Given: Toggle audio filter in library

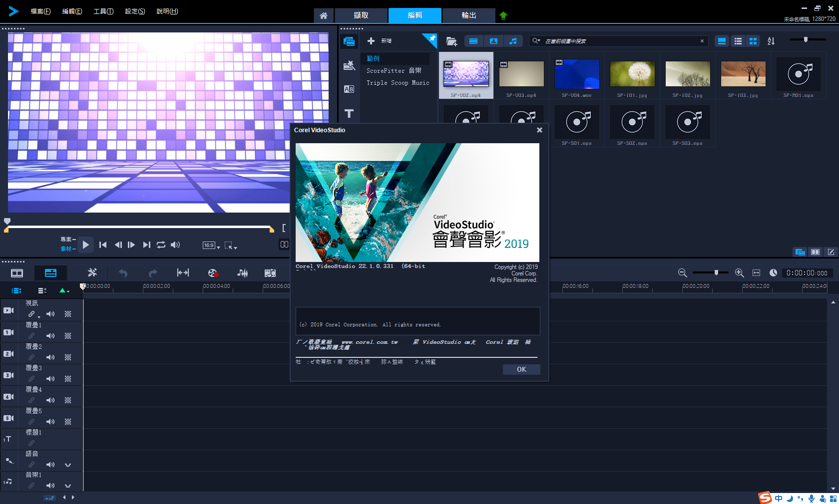Looking at the screenshot, I should point(513,41).
